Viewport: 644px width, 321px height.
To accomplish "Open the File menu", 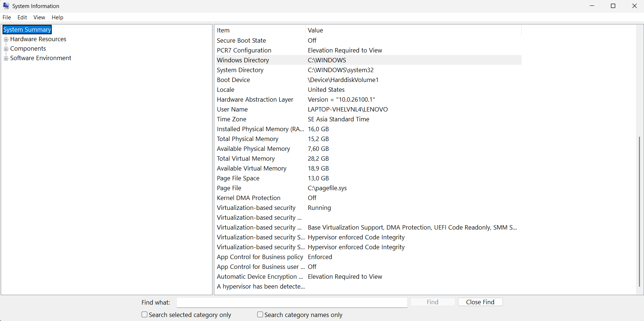I will pos(7,17).
